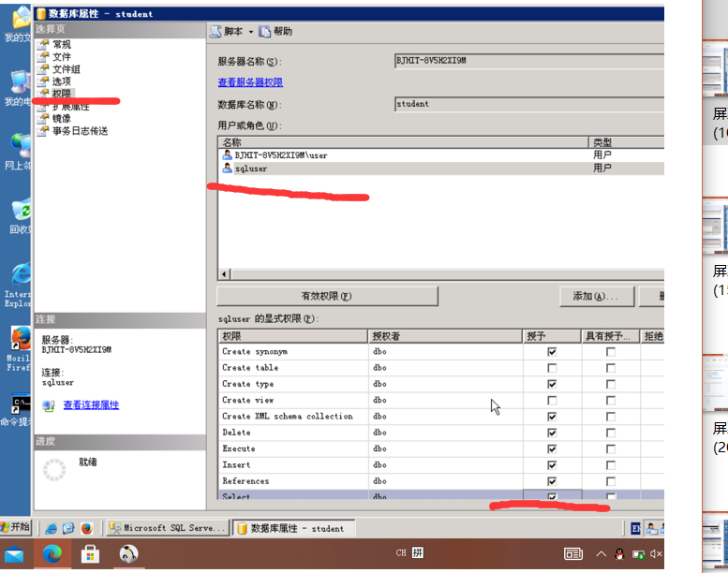Open Mail app from Windows taskbar

point(14,554)
